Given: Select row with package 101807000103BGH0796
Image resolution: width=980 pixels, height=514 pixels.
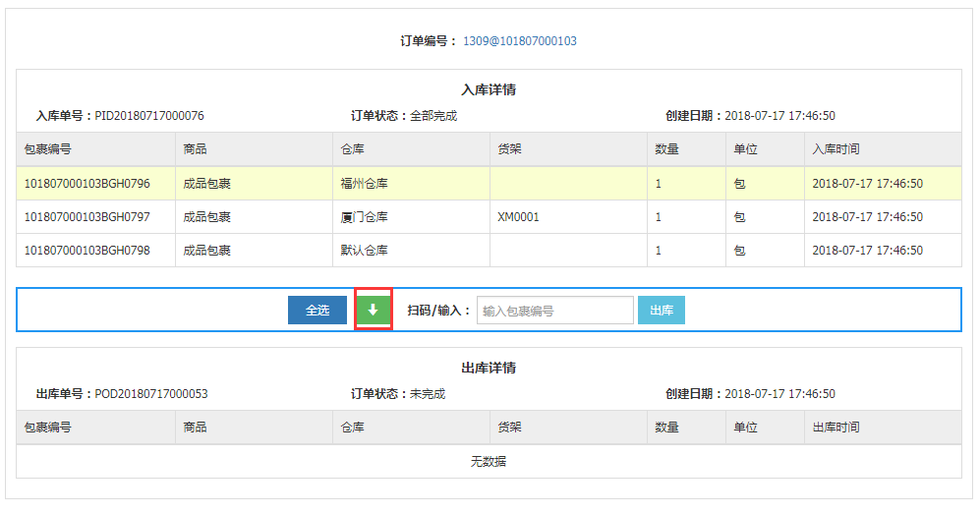Looking at the screenshot, I should click(87, 184).
